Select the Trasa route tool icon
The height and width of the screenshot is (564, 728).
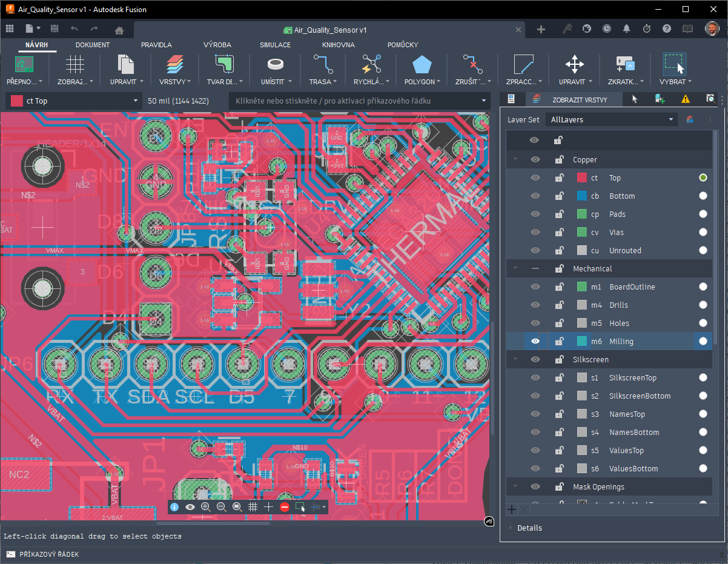[323, 64]
